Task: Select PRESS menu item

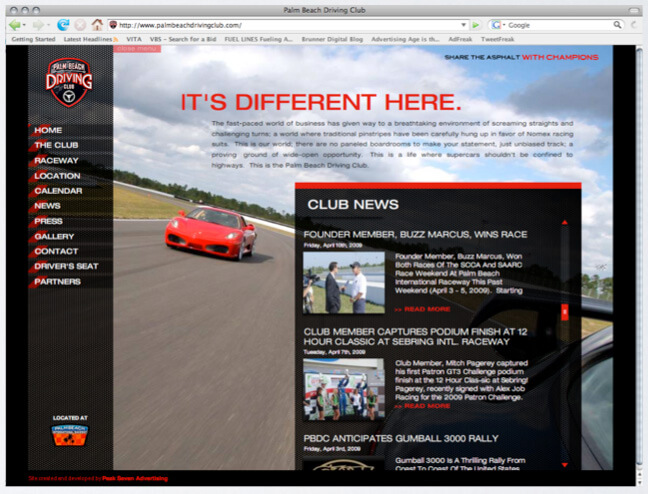Action: pyautogui.click(x=48, y=221)
